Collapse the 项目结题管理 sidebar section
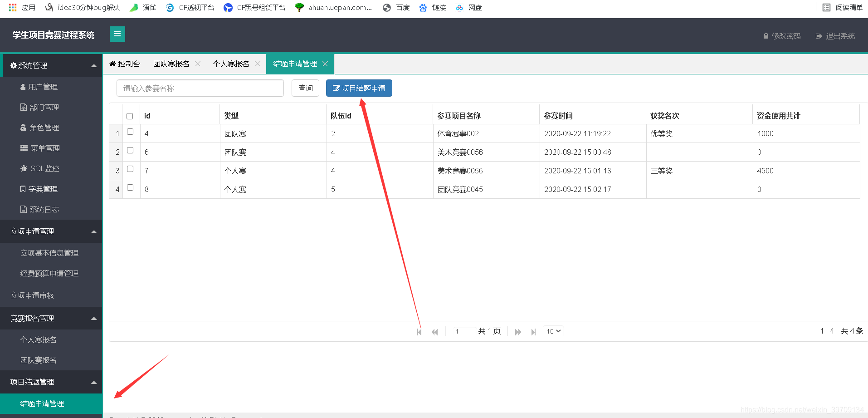 [x=51, y=382]
